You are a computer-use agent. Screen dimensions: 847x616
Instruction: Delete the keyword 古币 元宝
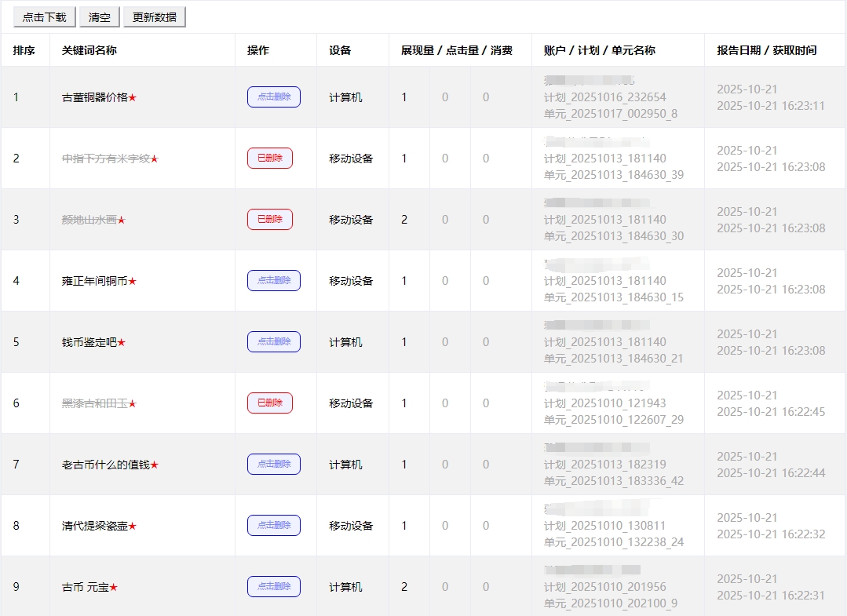[273, 587]
